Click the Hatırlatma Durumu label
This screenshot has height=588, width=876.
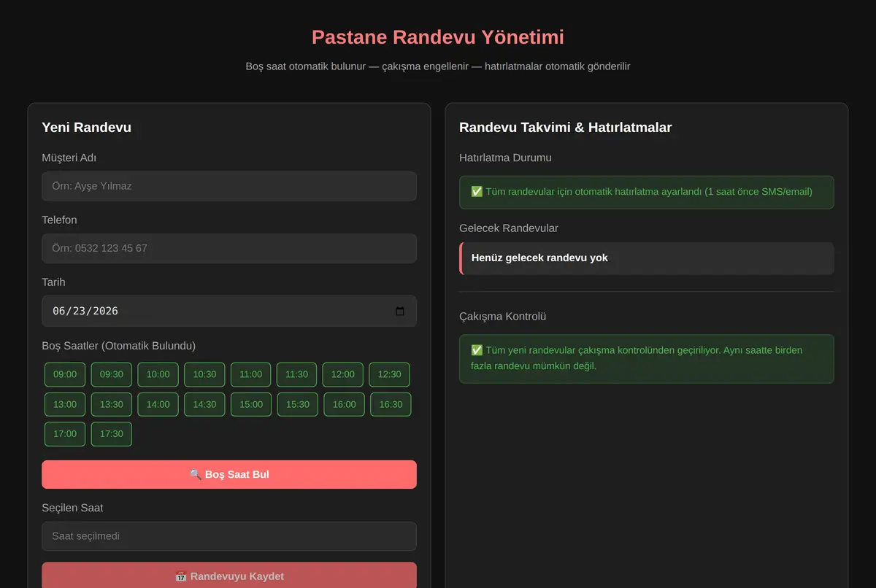[x=505, y=158]
